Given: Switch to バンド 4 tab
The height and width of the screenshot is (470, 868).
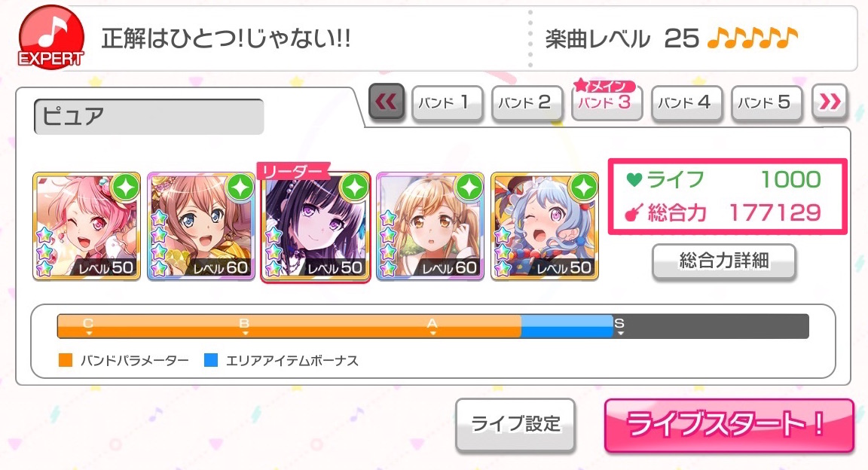Looking at the screenshot, I should pyautogui.click(x=686, y=102).
